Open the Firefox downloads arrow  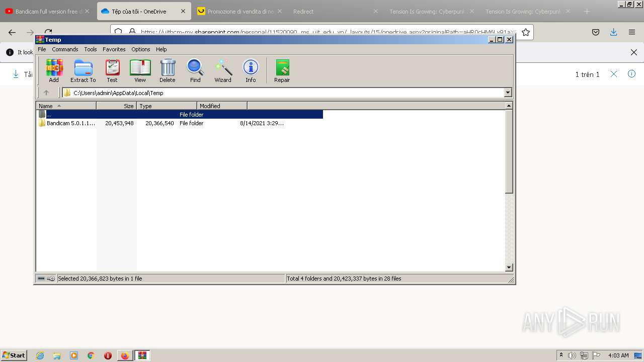[614, 32]
